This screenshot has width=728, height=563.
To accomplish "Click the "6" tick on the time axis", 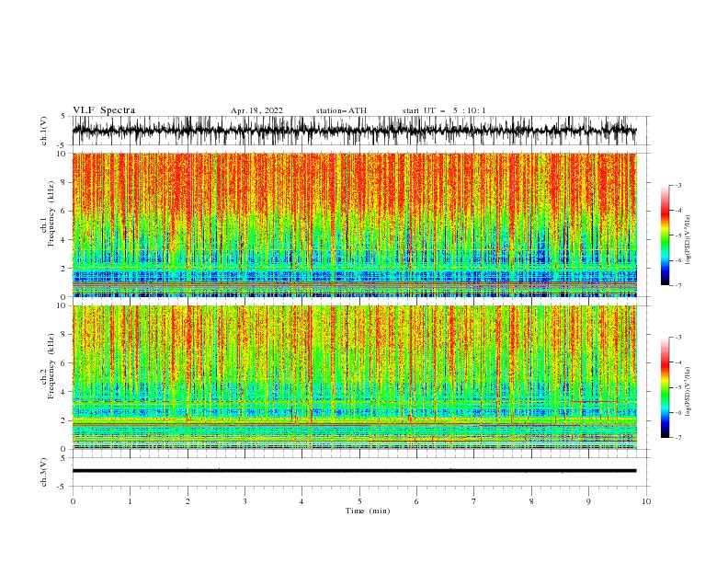I will [416, 501].
